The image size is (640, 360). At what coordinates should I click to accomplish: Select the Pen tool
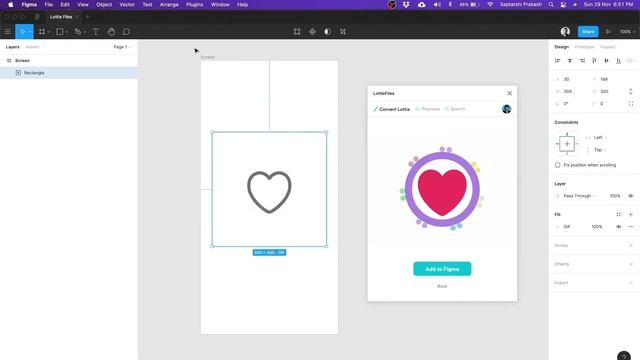(x=78, y=31)
